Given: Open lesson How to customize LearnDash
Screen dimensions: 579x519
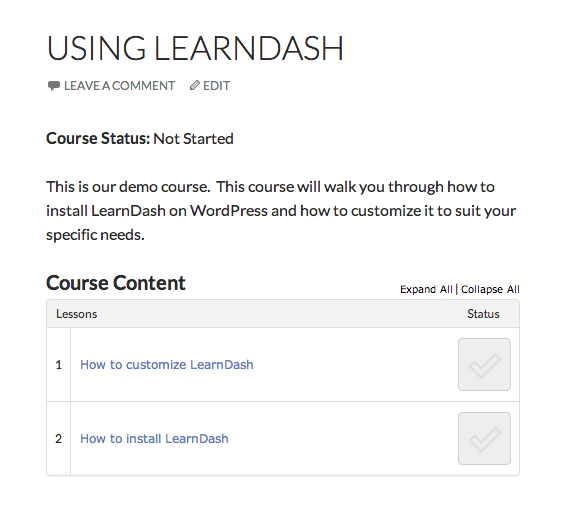Looking at the screenshot, I should click(x=167, y=365).
